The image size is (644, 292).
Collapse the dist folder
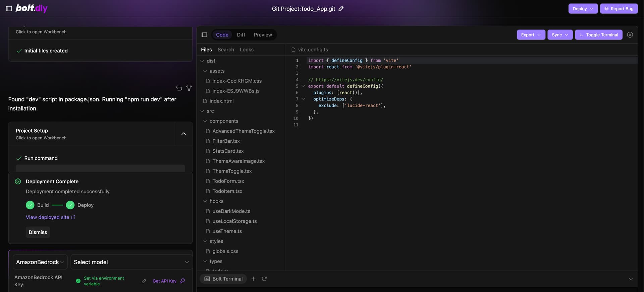240,61
